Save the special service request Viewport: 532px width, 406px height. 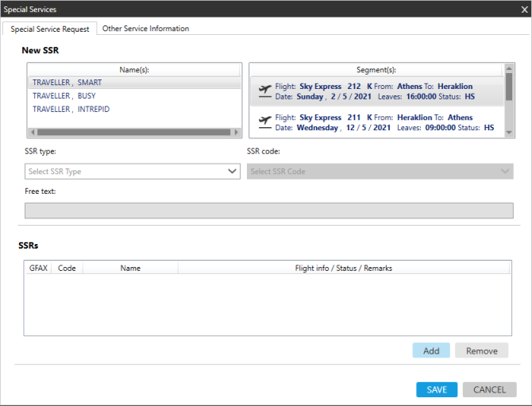click(437, 389)
